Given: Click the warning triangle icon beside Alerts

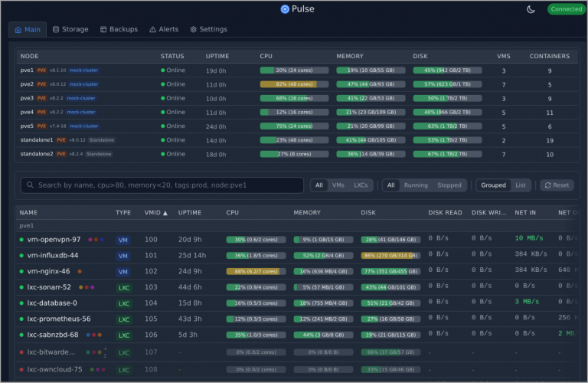Looking at the screenshot, I should coord(152,29).
